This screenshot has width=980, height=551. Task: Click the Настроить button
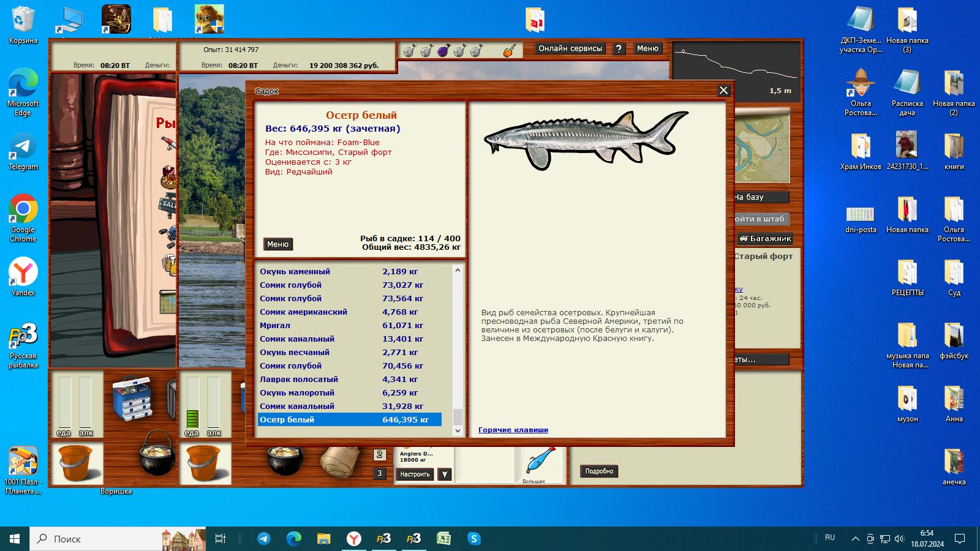click(x=415, y=474)
